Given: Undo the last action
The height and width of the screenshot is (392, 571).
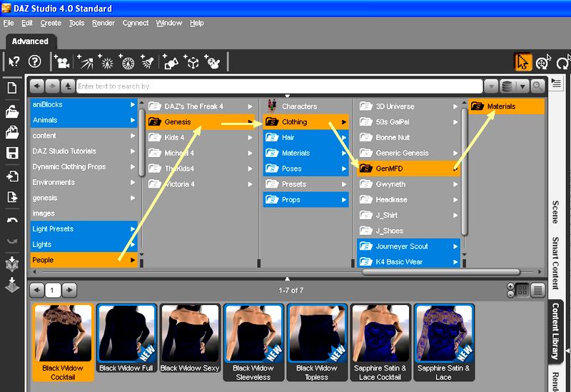Looking at the screenshot, I should 12,221.
